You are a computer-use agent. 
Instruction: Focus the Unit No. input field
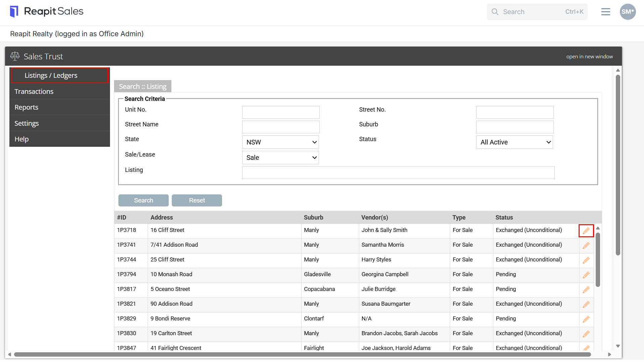(x=281, y=112)
